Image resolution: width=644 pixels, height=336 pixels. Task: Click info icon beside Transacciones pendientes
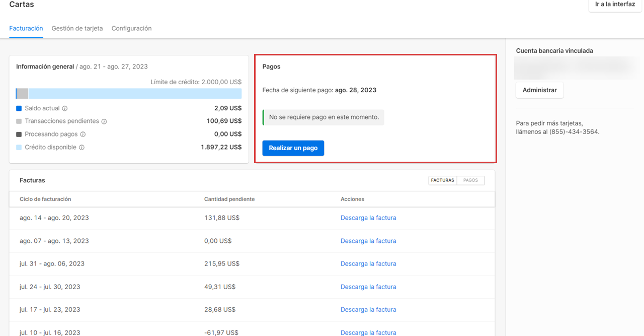pos(104,121)
